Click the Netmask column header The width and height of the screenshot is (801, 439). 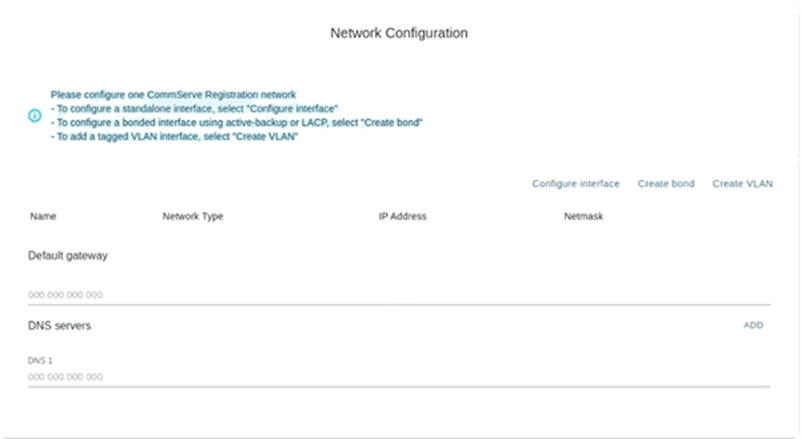583,216
